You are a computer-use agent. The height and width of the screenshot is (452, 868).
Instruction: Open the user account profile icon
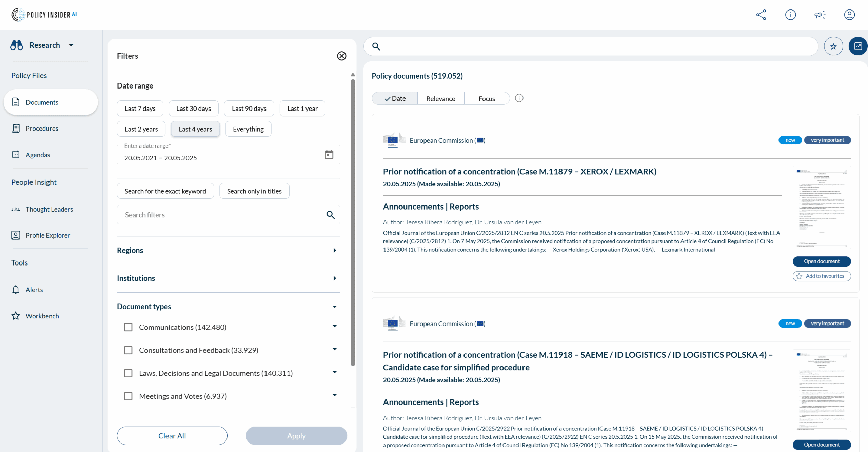coord(849,15)
